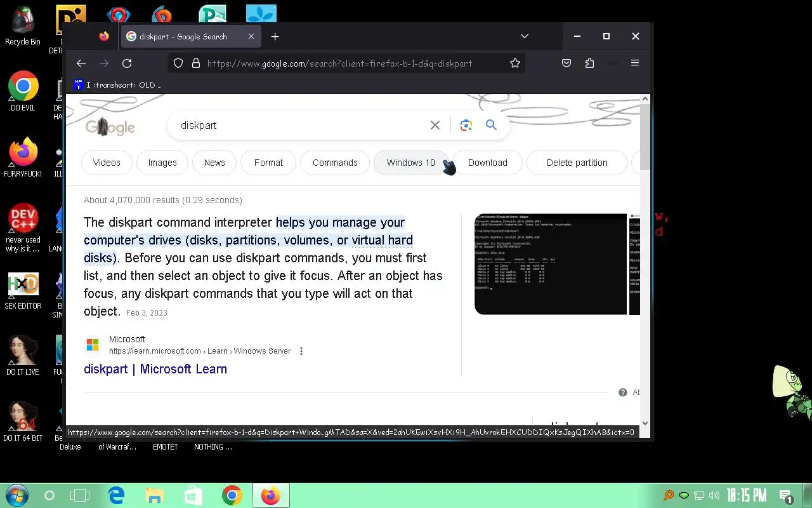Image resolution: width=812 pixels, height=508 pixels.
Task: Click the Microsoft logo favicon in result
Action: click(x=93, y=345)
